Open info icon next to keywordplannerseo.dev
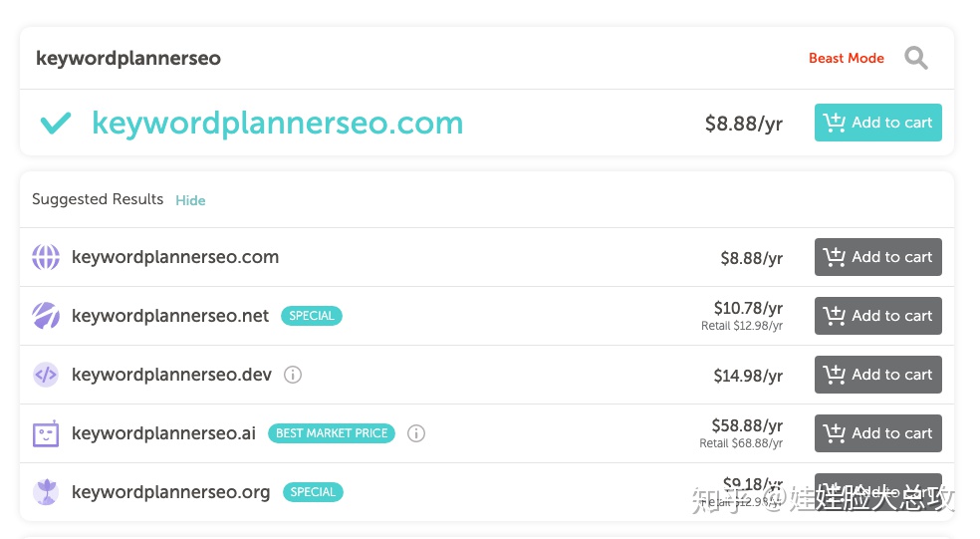The width and height of the screenshot is (980, 539). tap(293, 375)
